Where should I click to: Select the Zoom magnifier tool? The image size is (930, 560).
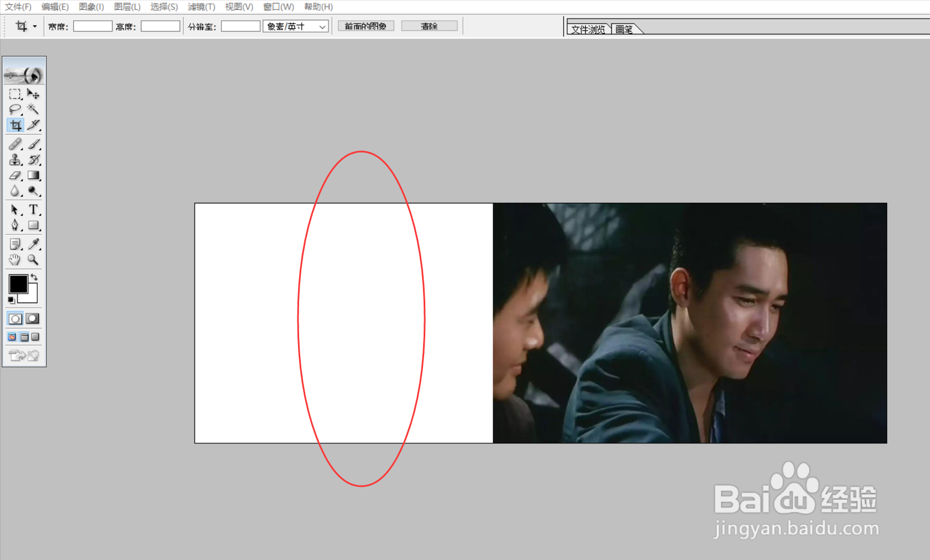pyautogui.click(x=33, y=260)
